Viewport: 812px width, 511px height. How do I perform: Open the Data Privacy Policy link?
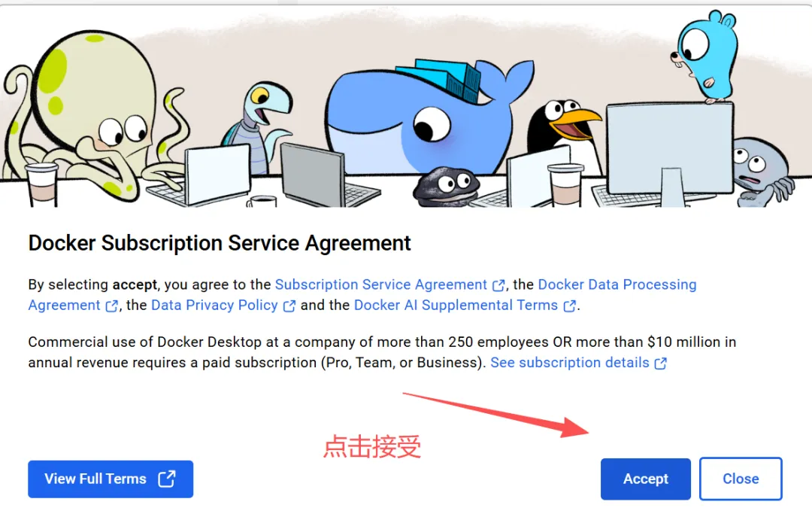click(x=214, y=306)
